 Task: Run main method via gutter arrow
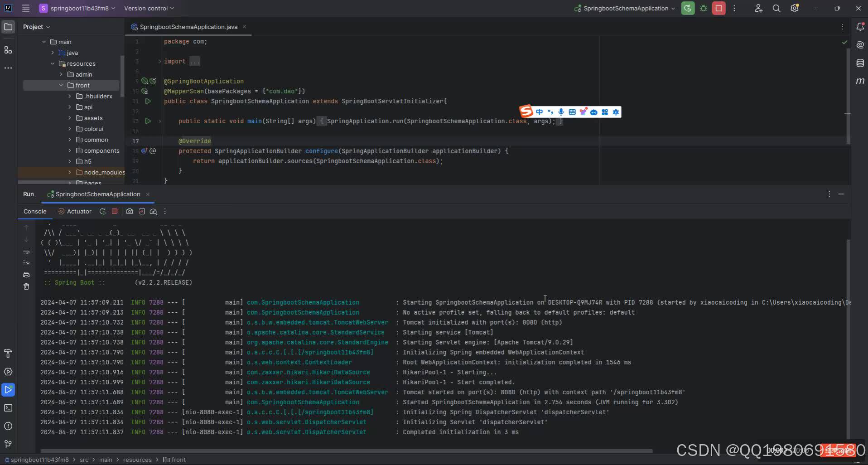[x=148, y=121]
